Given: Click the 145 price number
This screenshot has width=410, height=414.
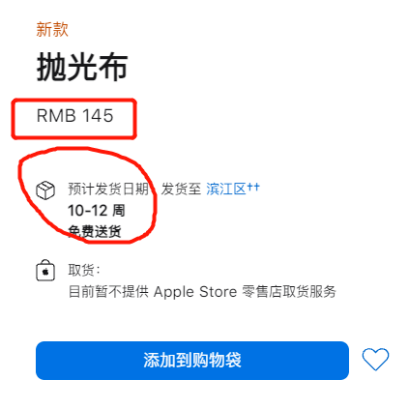Looking at the screenshot, I should coord(98,116).
